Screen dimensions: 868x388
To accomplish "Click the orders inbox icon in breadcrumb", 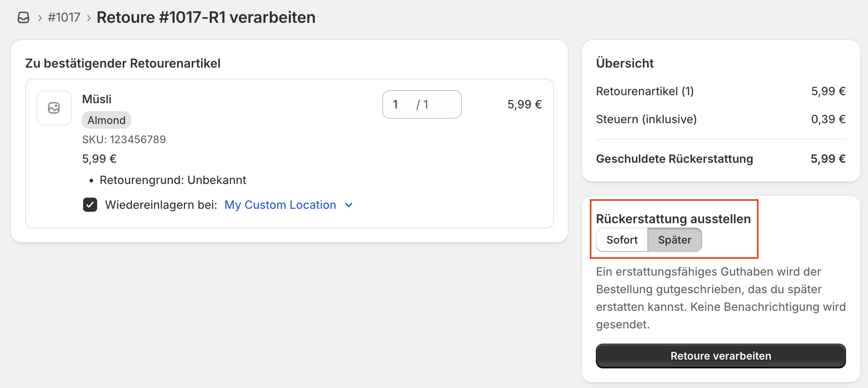I will 24,18.
